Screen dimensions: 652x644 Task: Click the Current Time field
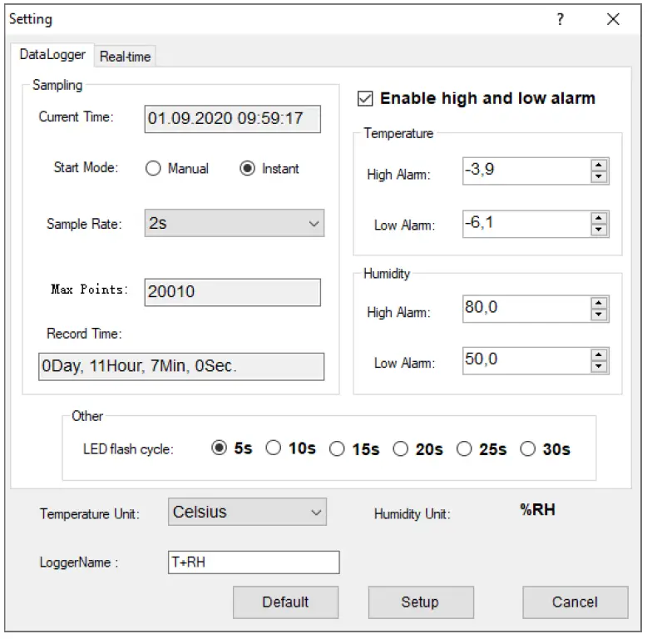pos(233,119)
